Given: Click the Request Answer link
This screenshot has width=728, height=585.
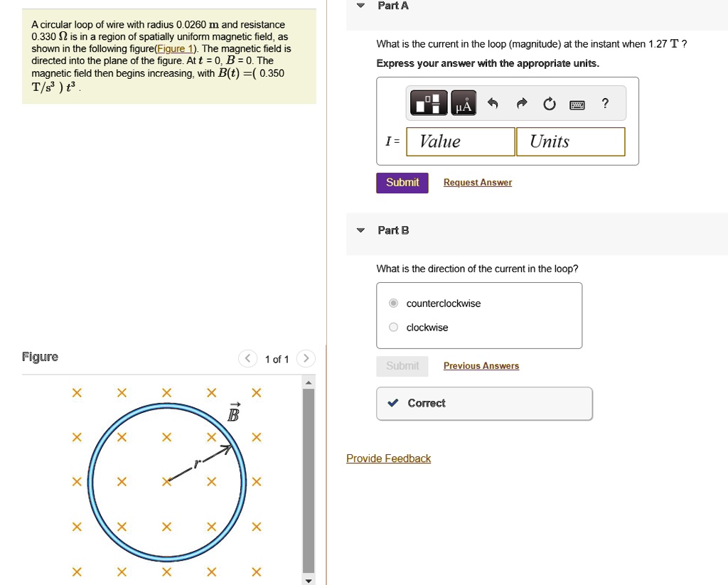Looking at the screenshot, I should tap(478, 183).
